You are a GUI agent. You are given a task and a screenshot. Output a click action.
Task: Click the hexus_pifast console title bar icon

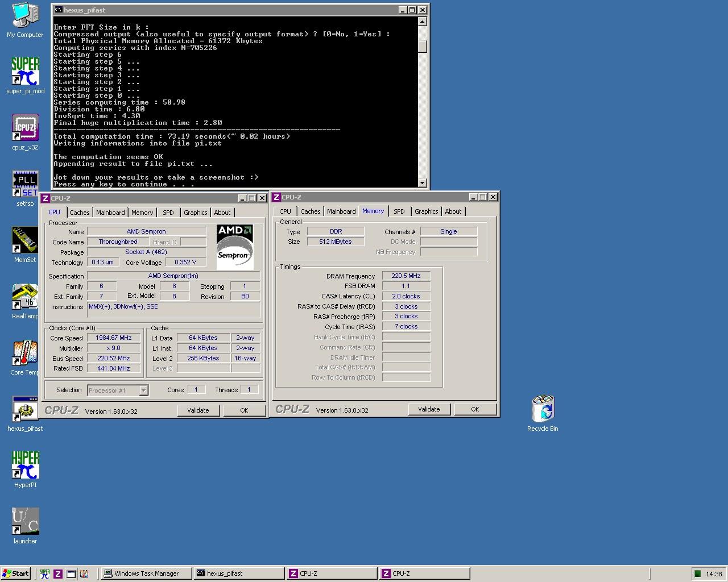click(x=57, y=10)
